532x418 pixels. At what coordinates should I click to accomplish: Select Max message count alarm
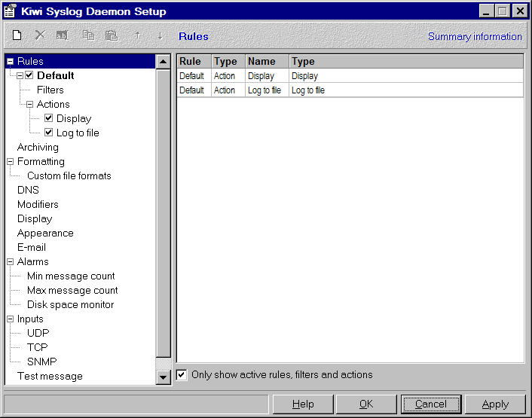point(72,290)
